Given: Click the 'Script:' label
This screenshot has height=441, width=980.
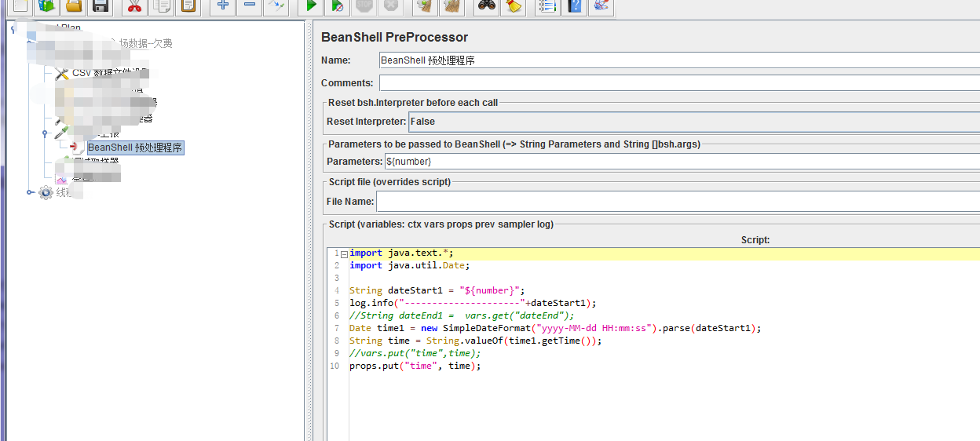Looking at the screenshot, I should coord(755,239).
